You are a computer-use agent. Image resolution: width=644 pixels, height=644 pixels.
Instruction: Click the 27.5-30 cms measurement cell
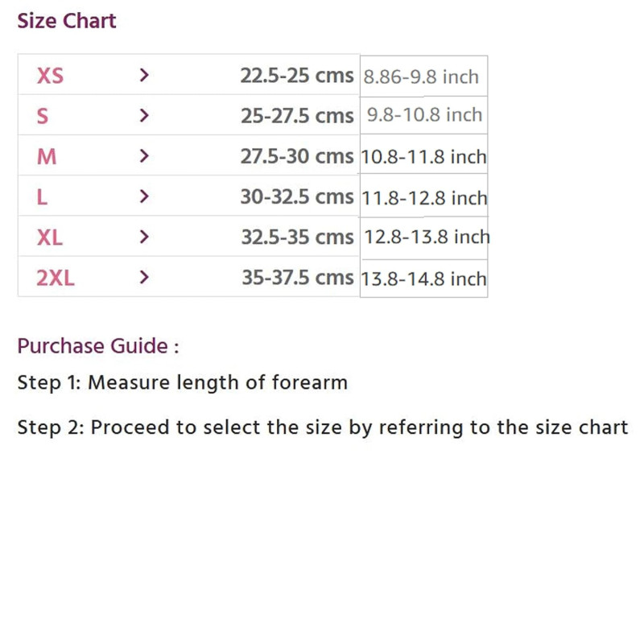(297, 156)
